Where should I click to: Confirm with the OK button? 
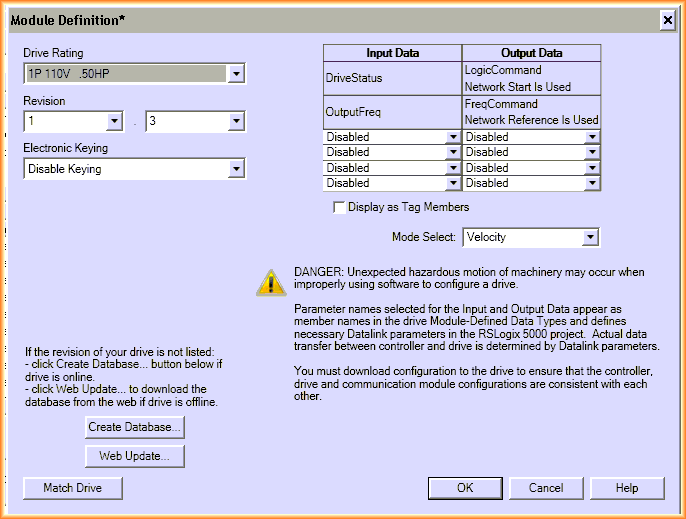465,488
